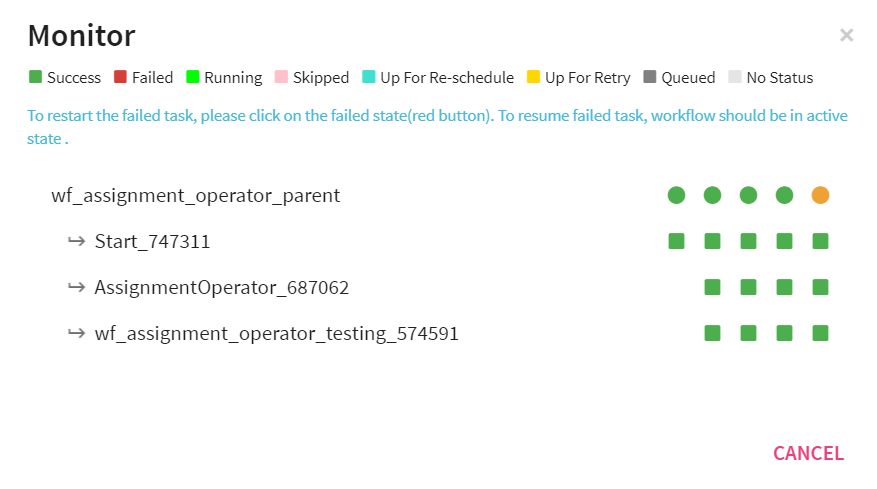Click the second green circle in parent row
The height and width of the screenshot is (489, 877).
(712, 195)
